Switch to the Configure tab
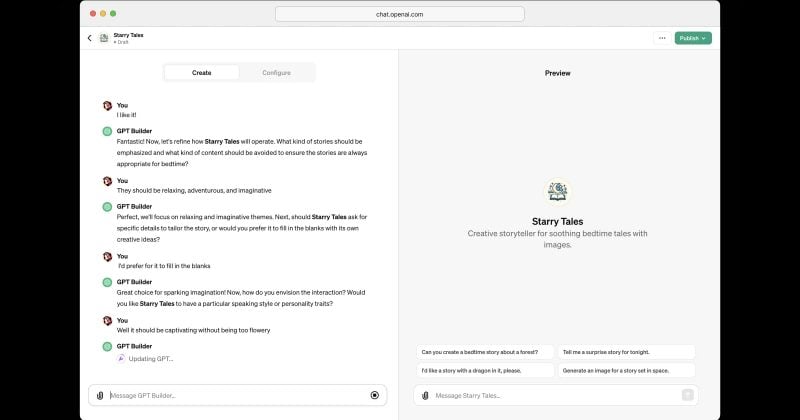 (277, 73)
